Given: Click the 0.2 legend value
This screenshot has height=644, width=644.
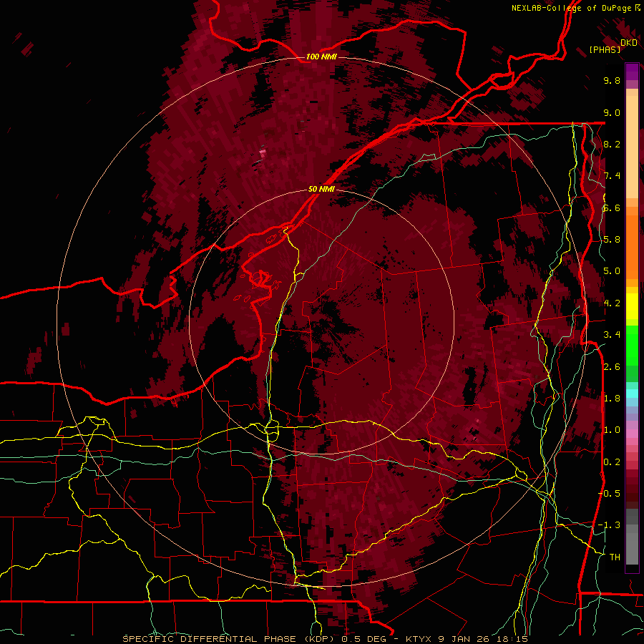Looking at the screenshot, I should (612, 462).
